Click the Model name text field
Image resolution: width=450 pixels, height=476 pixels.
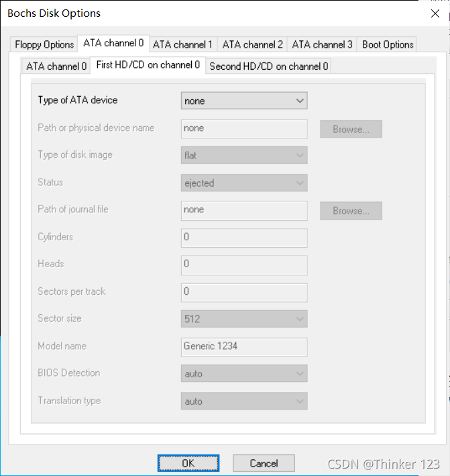(x=244, y=346)
